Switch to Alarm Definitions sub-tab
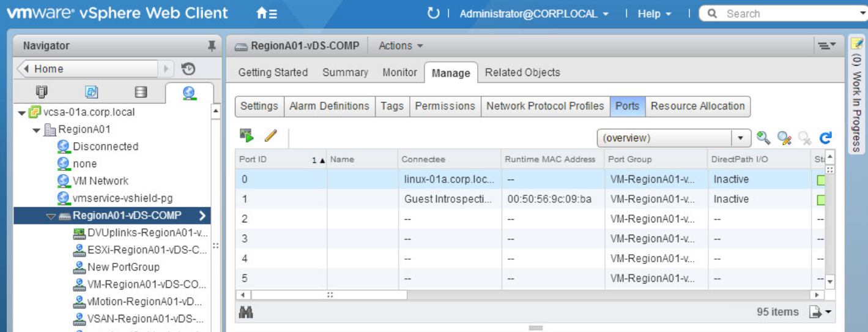 (x=330, y=106)
